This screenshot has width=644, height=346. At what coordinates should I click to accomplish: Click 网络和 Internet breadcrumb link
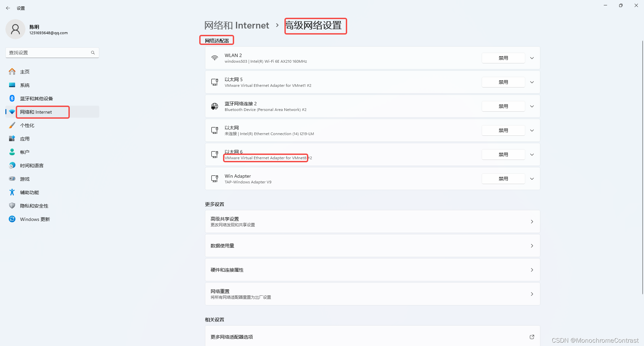click(x=237, y=25)
